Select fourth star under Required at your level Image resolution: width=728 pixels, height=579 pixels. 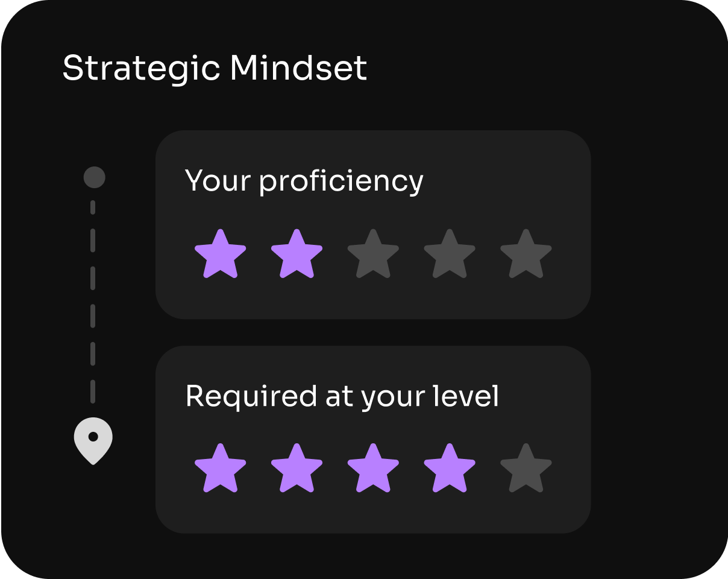tap(450, 469)
